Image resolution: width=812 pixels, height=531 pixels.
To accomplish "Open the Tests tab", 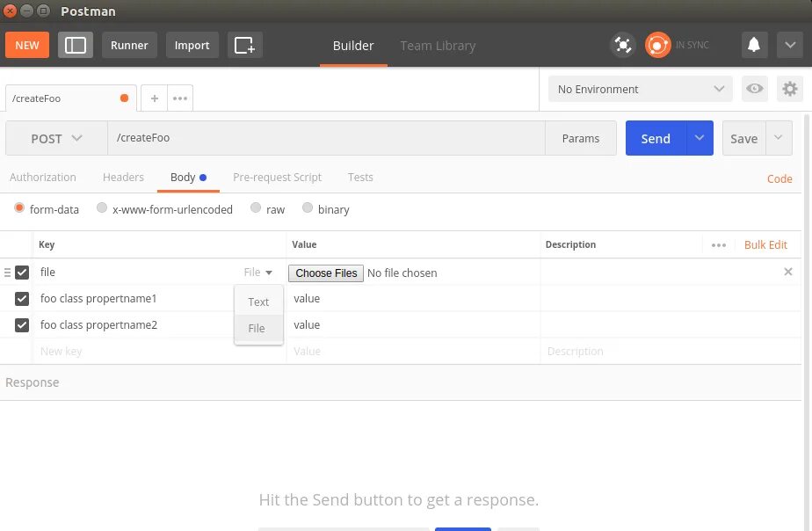I will [360, 178].
